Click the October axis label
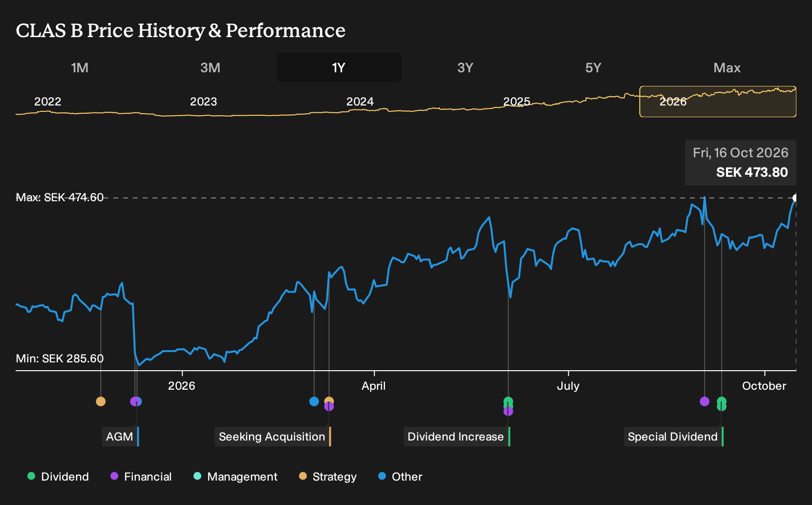The height and width of the screenshot is (505, 812). pyautogui.click(x=764, y=386)
